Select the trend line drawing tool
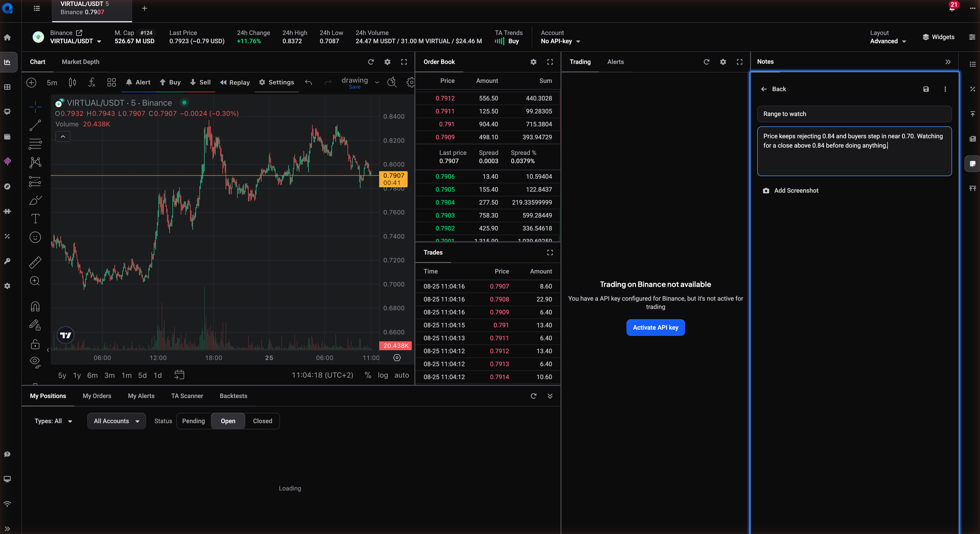The width and height of the screenshot is (980, 534). (x=35, y=125)
